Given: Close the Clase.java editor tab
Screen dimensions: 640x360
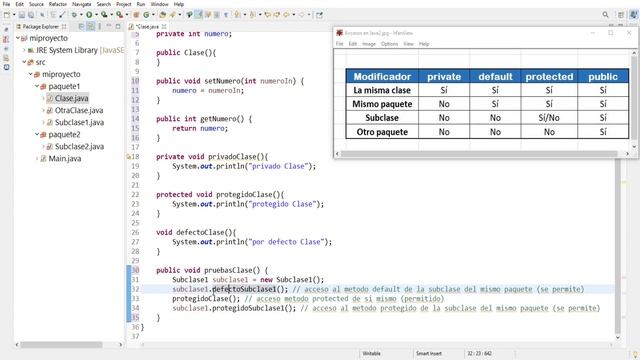Looking at the screenshot, I should click(164, 27).
